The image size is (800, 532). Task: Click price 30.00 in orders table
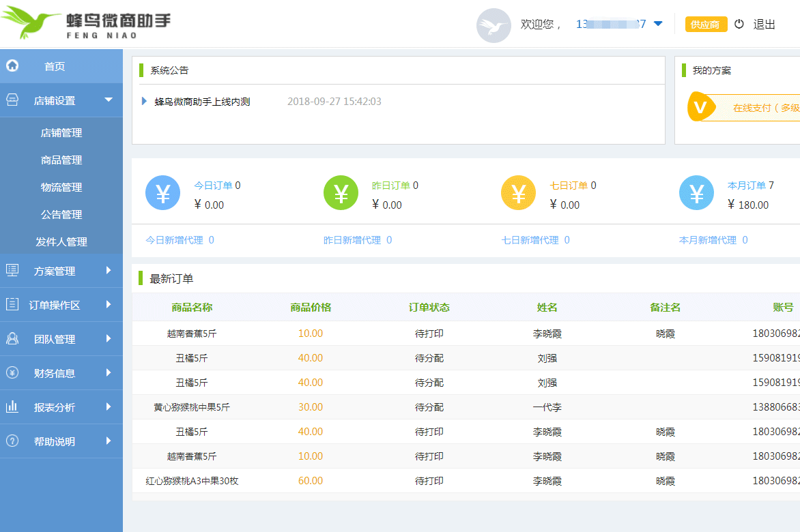pos(310,407)
